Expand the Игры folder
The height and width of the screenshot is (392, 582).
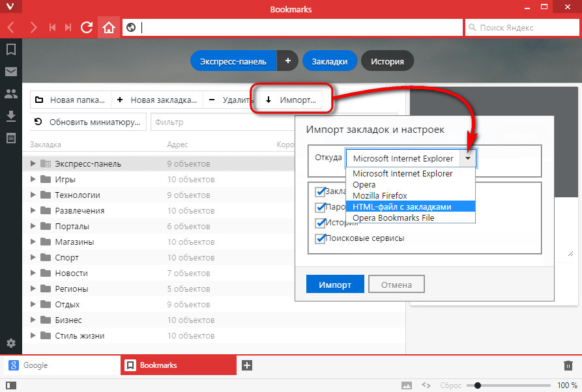[33, 179]
